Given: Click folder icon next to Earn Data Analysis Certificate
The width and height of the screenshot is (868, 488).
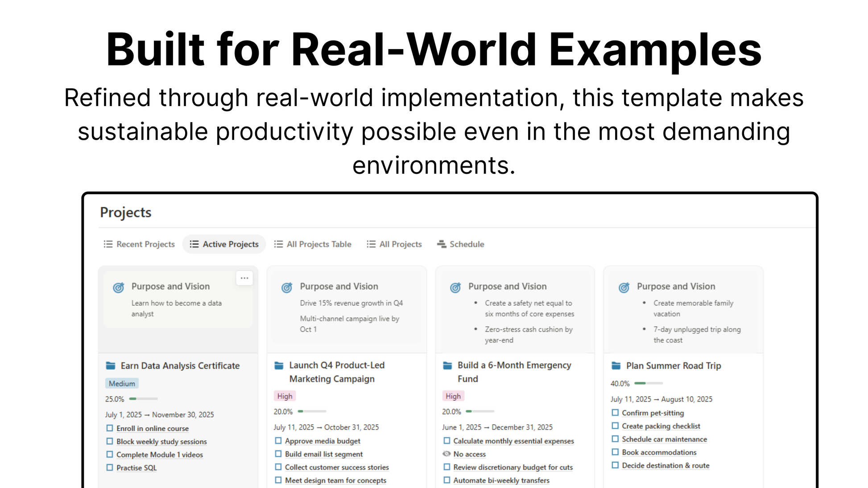Looking at the screenshot, I should [x=111, y=366].
